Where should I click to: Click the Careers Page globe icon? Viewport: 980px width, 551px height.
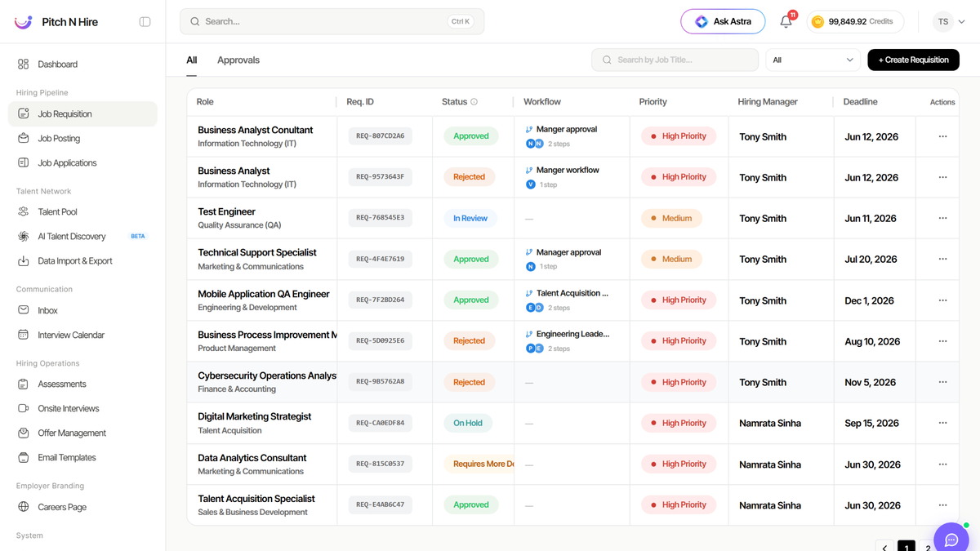click(x=23, y=507)
